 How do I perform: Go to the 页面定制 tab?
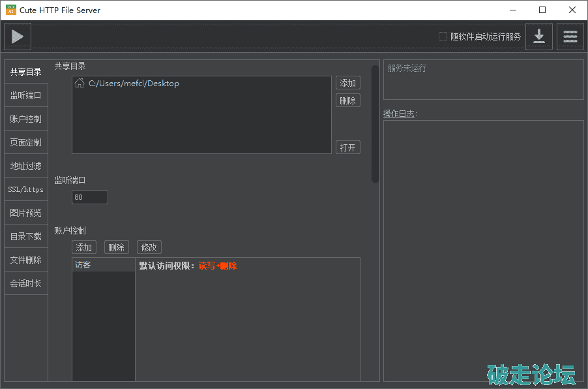coord(26,142)
